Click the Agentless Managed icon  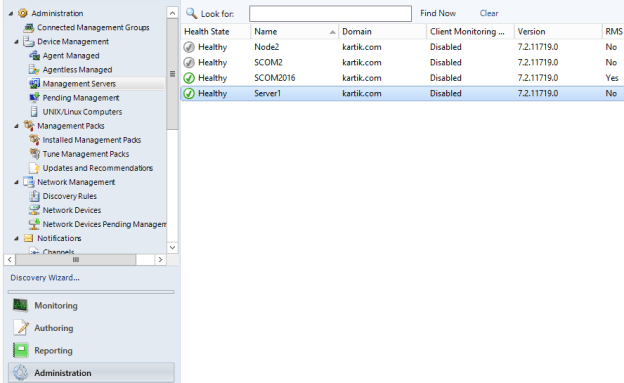pyautogui.click(x=34, y=70)
